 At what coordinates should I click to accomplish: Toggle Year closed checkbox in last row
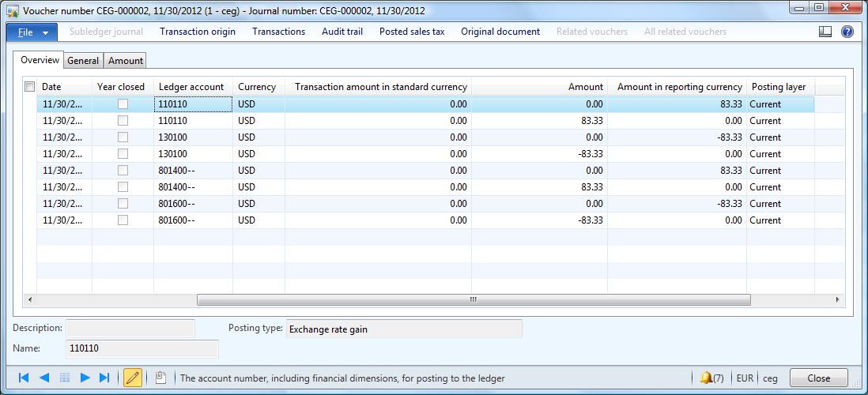pos(123,220)
